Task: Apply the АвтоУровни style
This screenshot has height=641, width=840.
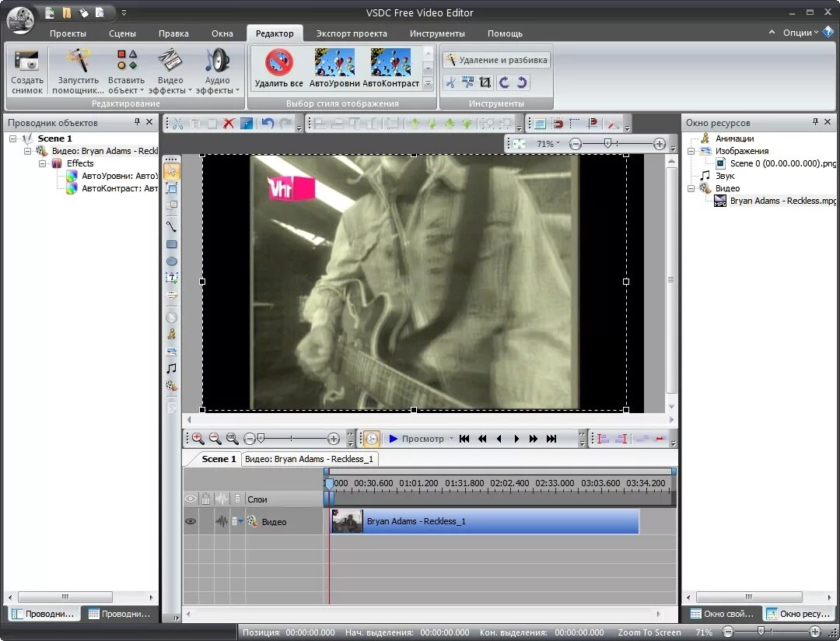Action: pos(334,68)
